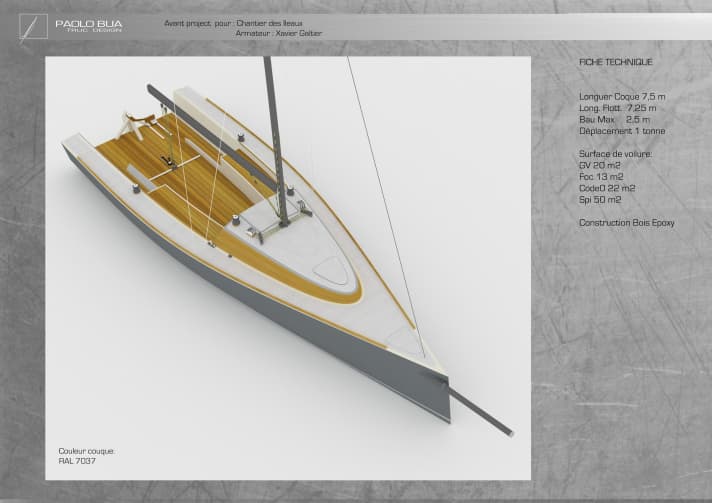Click the foredeck hatch on the boat
Viewport: 712px width, 503px height.
pos(328,268)
